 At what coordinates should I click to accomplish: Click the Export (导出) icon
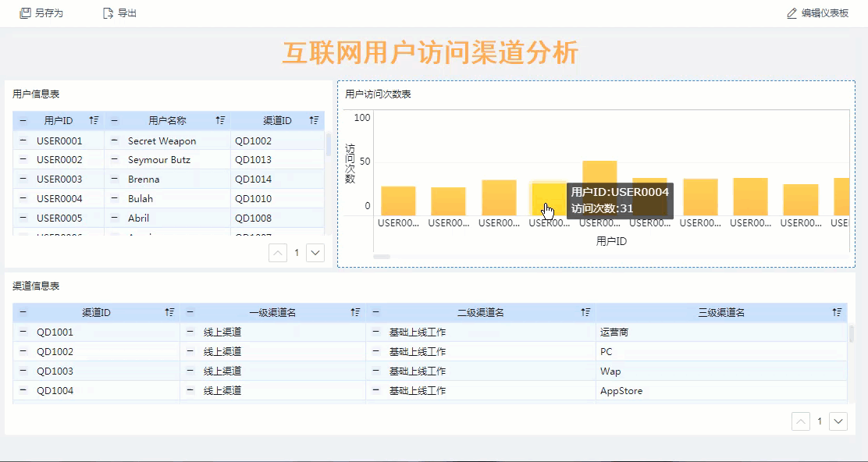[108, 13]
